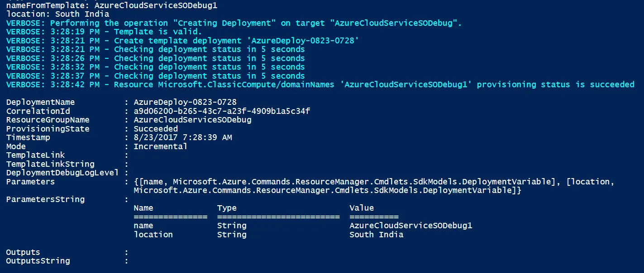This screenshot has width=644, height=273.
Task: Click the Timestamp value 8/23/2017 7:28:39 AM
Action: click(182, 137)
